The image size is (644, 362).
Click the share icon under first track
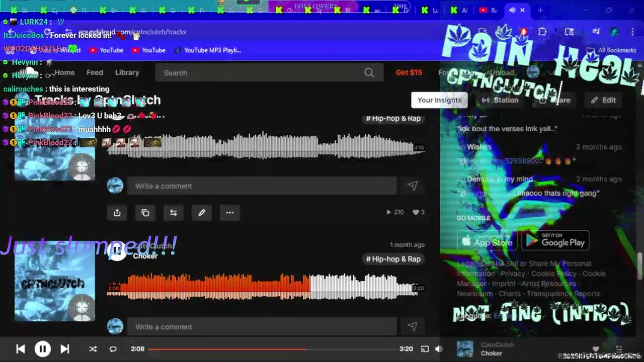coord(117,213)
